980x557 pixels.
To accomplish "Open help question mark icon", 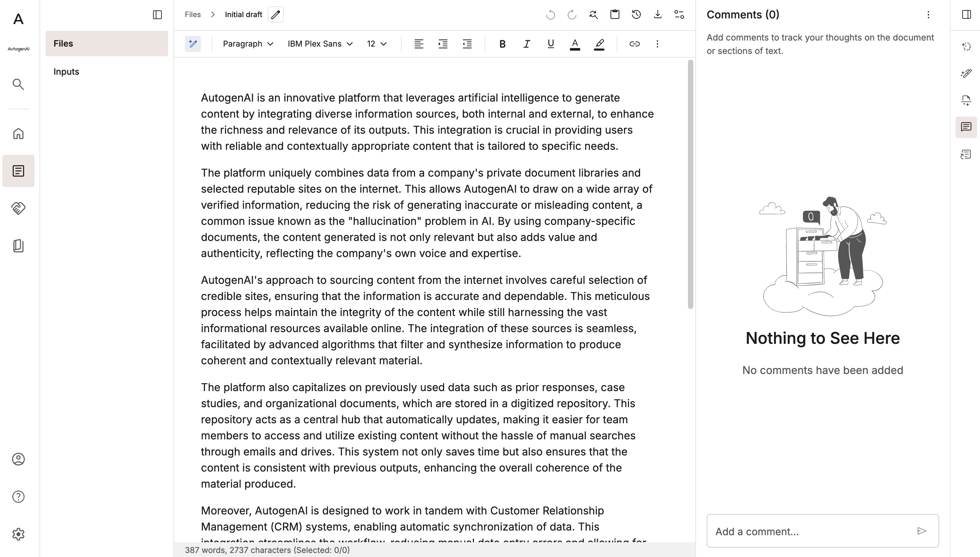I will click(18, 497).
